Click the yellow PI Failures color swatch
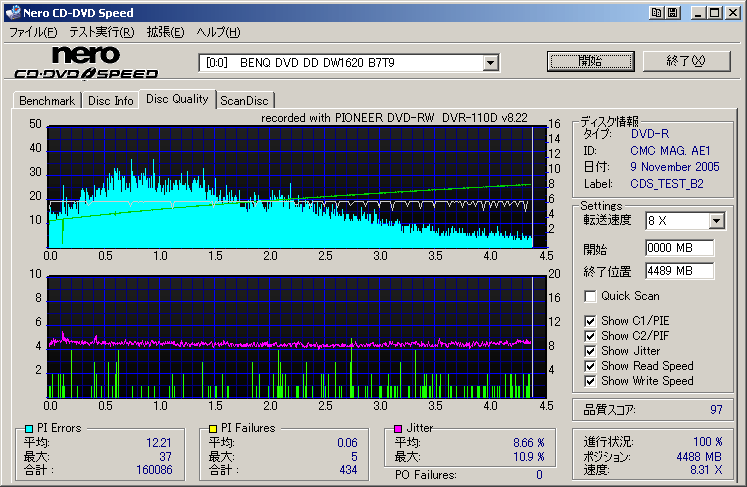 [x=213, y=429]
